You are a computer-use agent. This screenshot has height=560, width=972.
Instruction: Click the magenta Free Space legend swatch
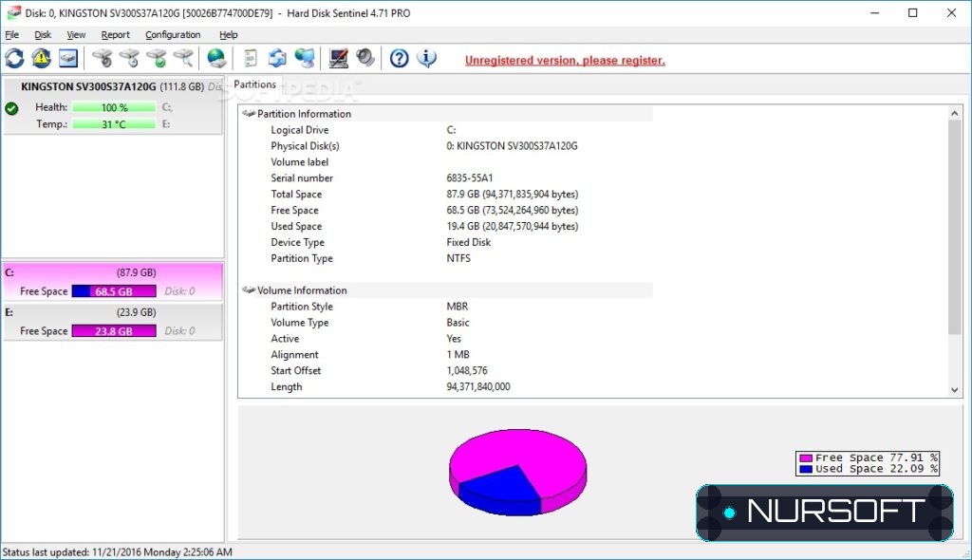pyautogui.click(x=806, y=457)
